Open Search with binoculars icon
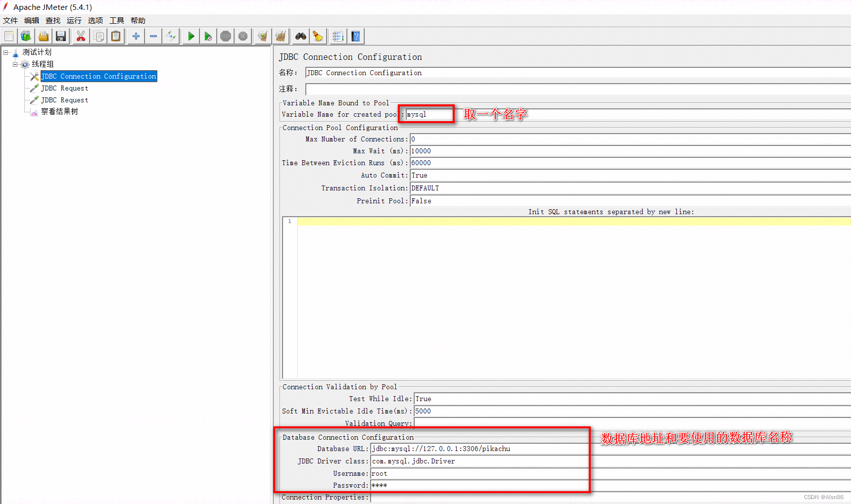Viewport: 851px width, 504px height. click(301, 36)
